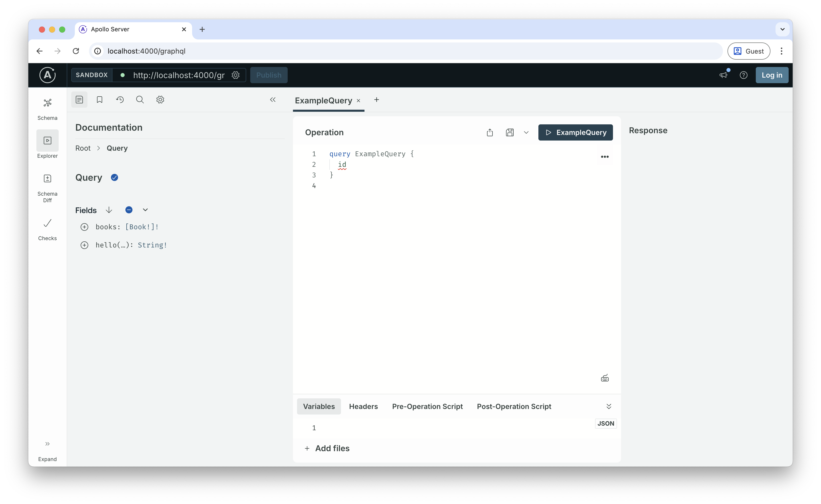Open the Fields selection dropdown chevron
The image size is (821, 504).
(x=145, y=210)
